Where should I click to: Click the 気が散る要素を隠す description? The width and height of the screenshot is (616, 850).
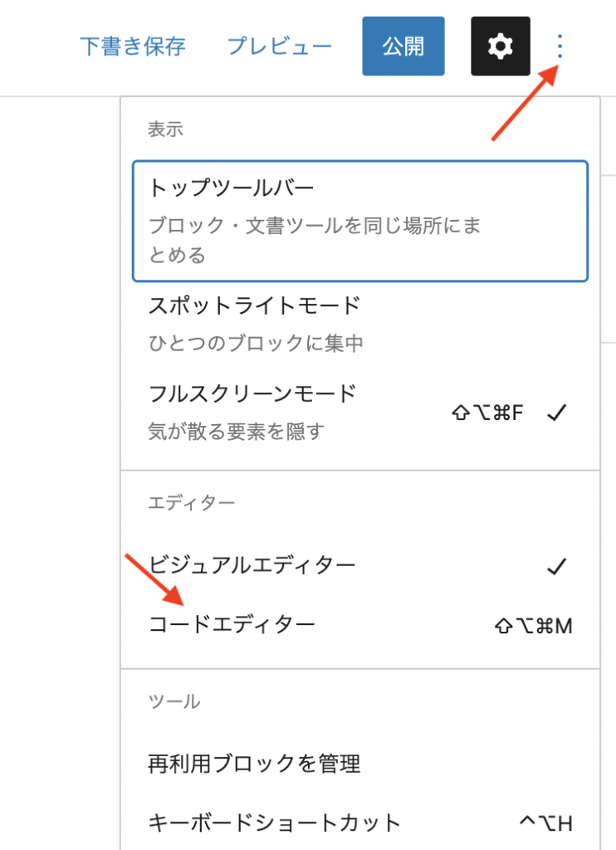(x=236, y=431)
